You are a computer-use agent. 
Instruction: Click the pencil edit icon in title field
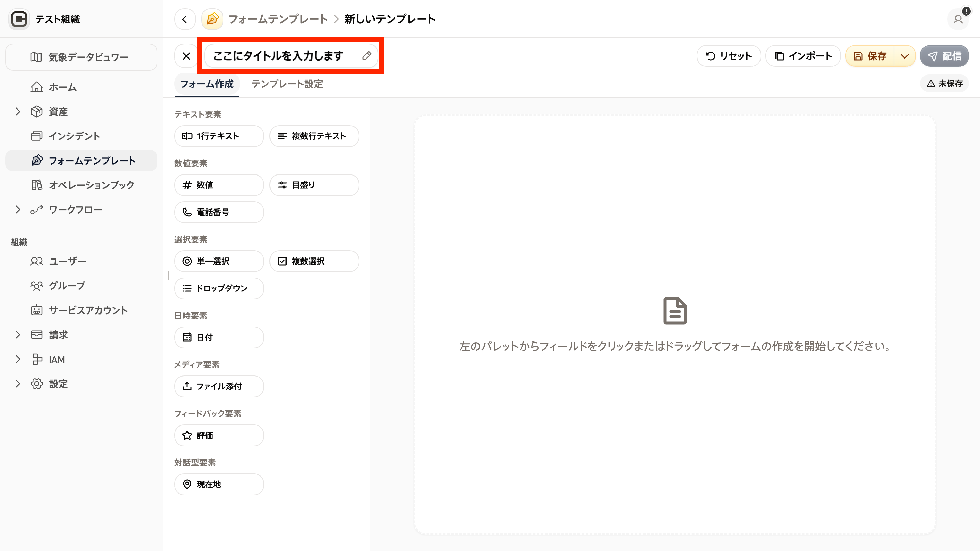tap(366, 56)
